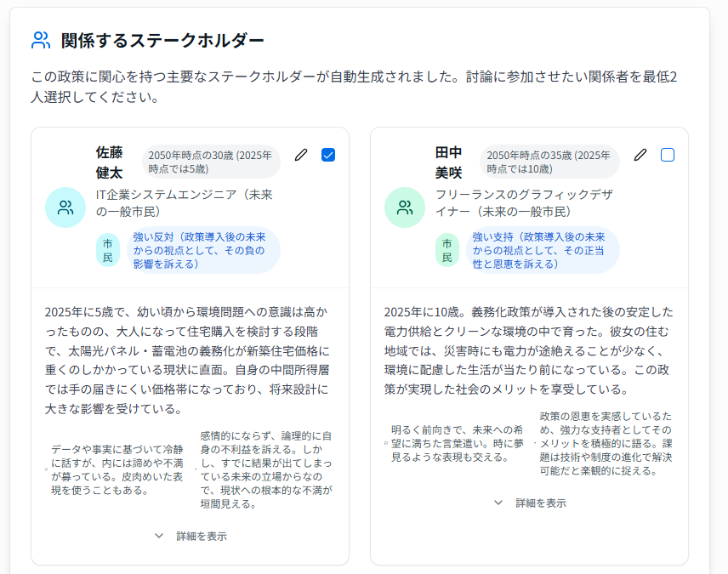Click the 強い反対 stance tag
The width and height of the screenshot is (728, 574).
coord(203,250)
